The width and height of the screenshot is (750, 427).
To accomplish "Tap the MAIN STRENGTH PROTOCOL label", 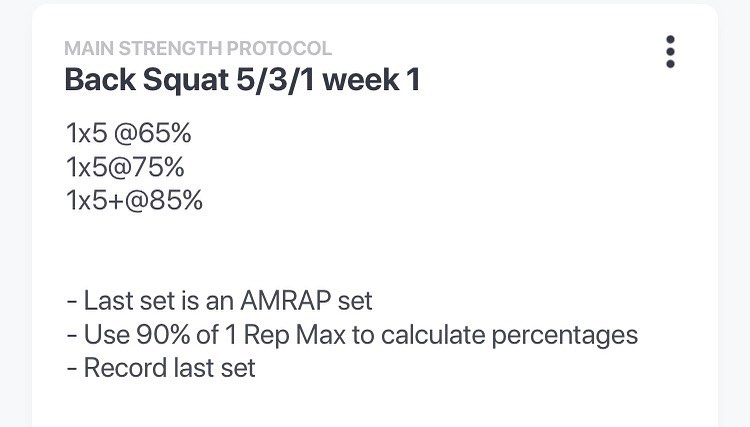I will (198, 48).
